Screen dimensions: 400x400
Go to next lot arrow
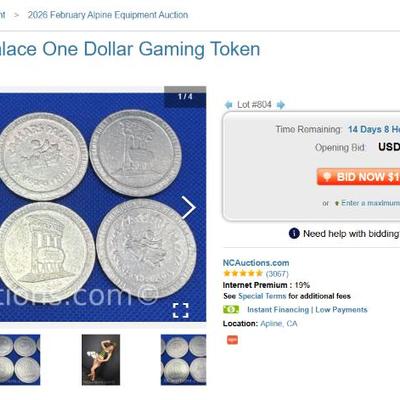tap(281, 105)
